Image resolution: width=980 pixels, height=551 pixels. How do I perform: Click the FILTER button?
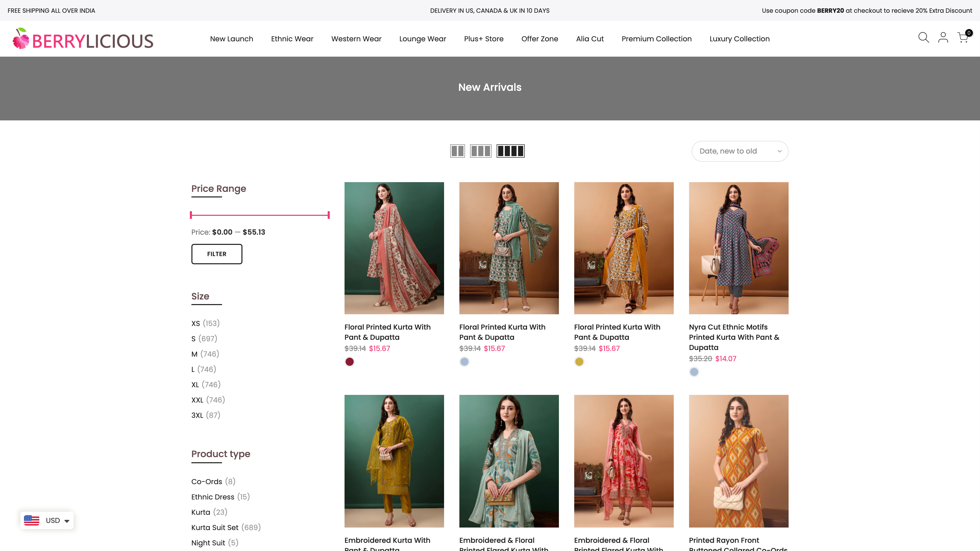[x=216, y=254]
